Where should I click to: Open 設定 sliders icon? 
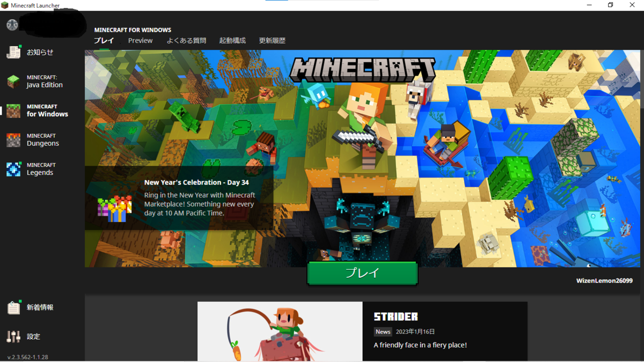pyautogui.click(x=13, y=336)
